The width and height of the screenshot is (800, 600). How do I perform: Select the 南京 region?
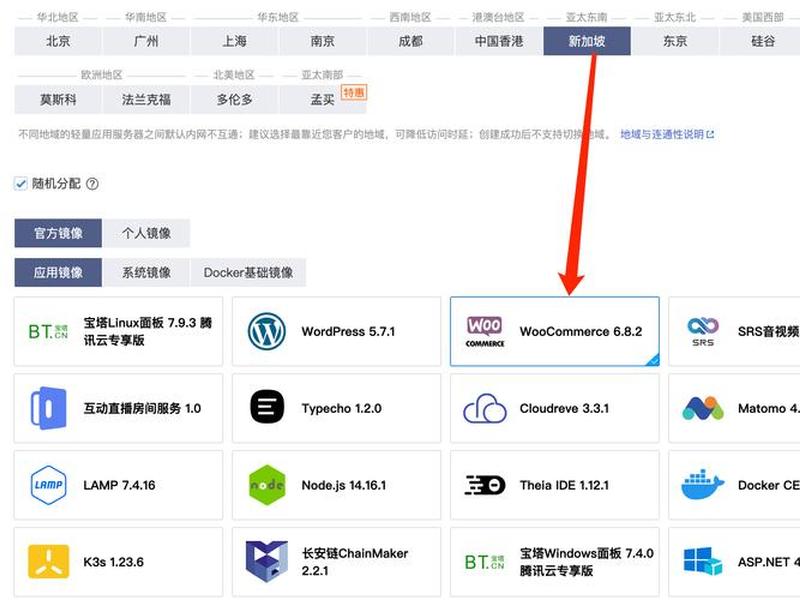tap(322, 41)
